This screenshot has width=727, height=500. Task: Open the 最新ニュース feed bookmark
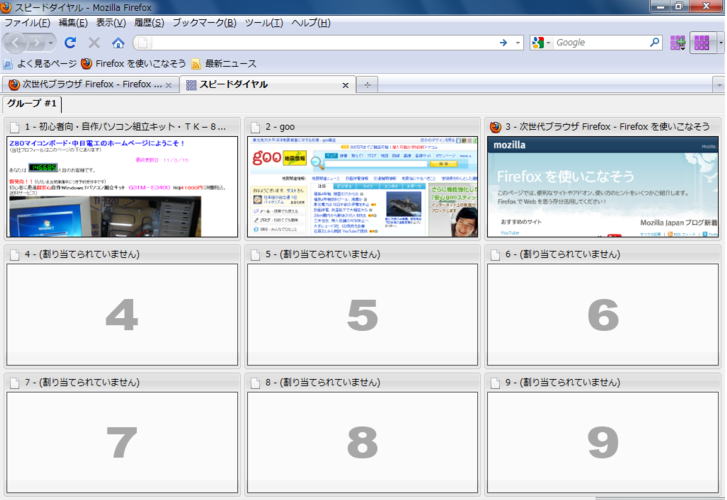pos(223,64)
